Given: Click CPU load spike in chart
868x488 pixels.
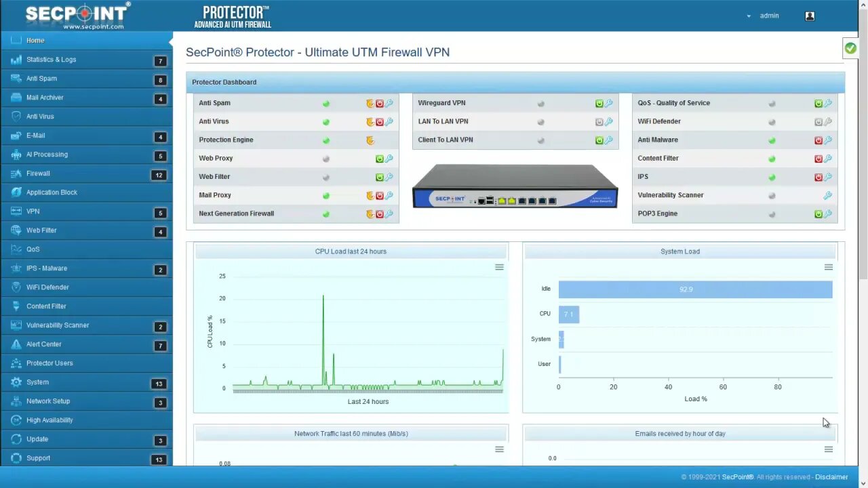Looking at the screenshot, I should click(323, 339).
